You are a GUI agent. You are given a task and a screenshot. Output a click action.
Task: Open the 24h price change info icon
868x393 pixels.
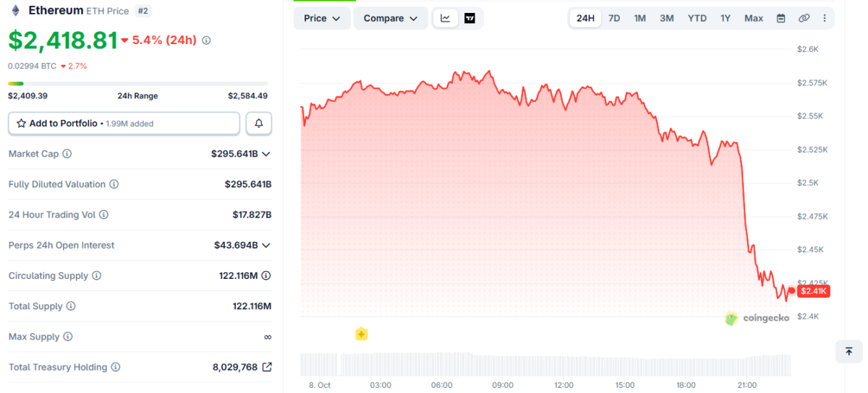206,40
